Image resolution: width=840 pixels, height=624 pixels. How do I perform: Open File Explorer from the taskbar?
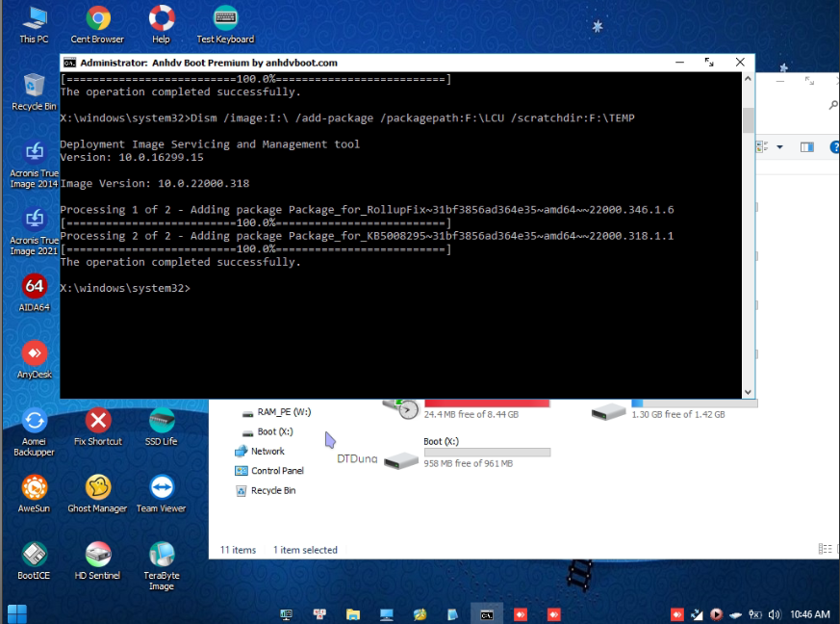(x=353, y=614)
